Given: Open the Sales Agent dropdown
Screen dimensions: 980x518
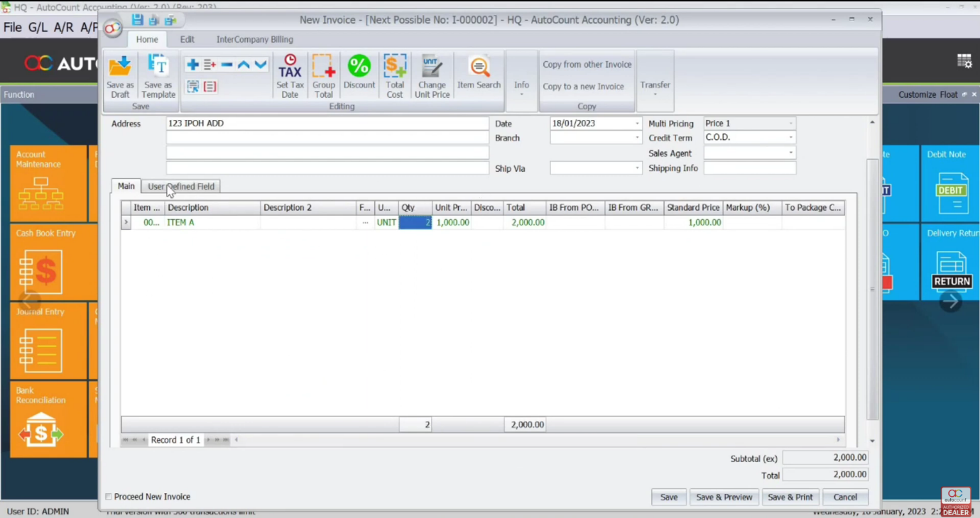Looking at the screenshot, I should pos(790,153).
